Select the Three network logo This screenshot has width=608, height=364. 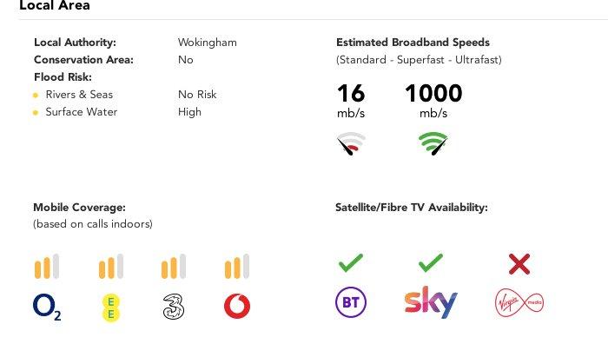[174, 307]
